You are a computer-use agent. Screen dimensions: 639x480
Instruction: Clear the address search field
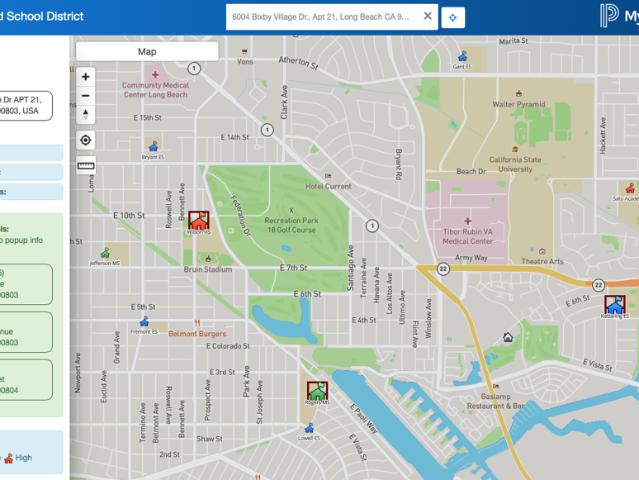click(427, 16)
